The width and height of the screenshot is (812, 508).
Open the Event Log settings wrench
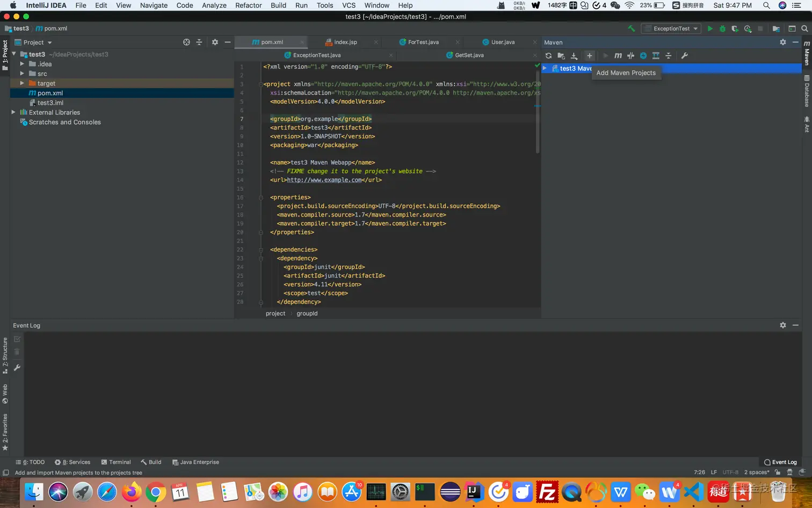coord(17,368)
